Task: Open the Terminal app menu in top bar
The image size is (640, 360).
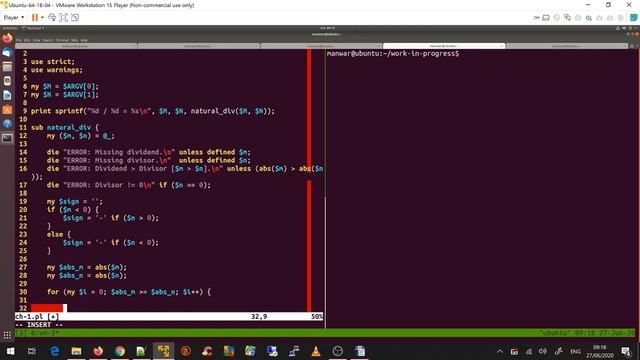Action: 33,28
